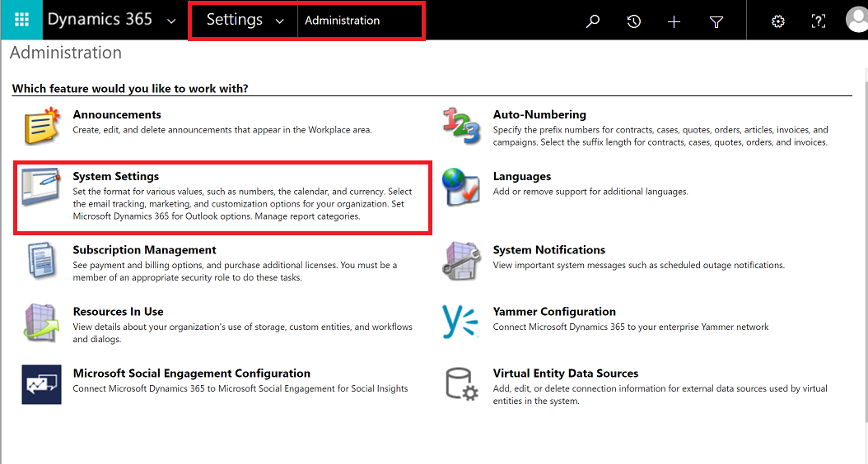Viewport: 868px width, 464px height.
Task: Click 'Connect Microsoft Dynamics 365 to your enterprise Yammer network' text
Action: (631, 327)
